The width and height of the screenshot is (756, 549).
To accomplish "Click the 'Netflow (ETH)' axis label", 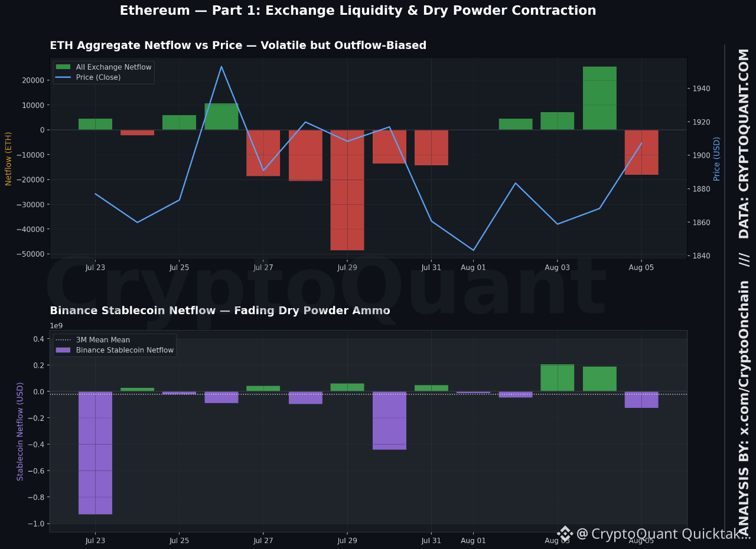I will (x=9, y=158).
